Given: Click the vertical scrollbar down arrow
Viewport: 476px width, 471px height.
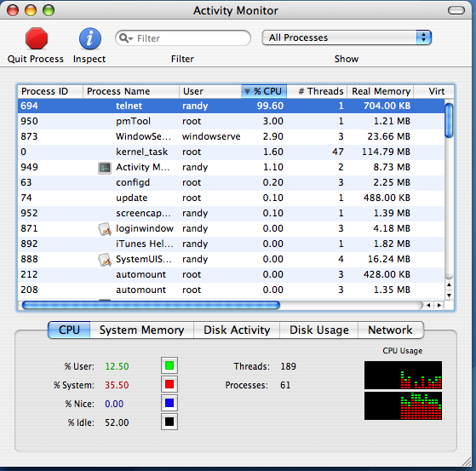Looking at the screenshot, I should coord(449,296).
